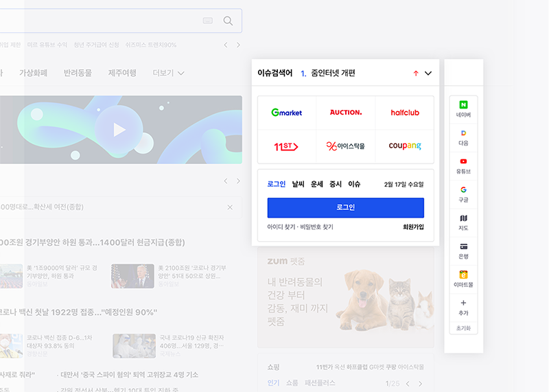Close the breaking news bar with X
This screenshot has height=392, width=549.
(x=230, y=207)
